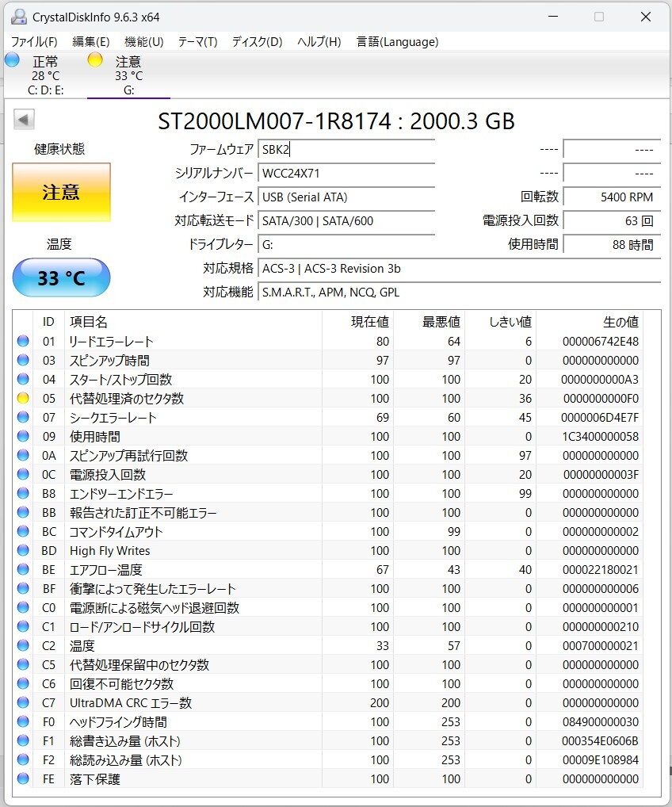Click the status icon for ID C2 温度

(x=23, y=646)
